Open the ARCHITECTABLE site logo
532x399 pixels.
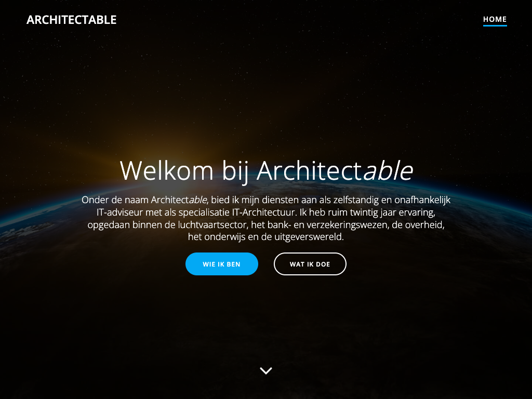click(72, 20)
